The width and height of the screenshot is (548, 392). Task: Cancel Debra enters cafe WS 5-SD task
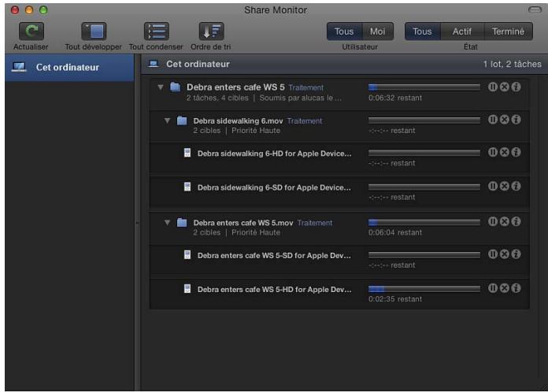pos(505,254)
